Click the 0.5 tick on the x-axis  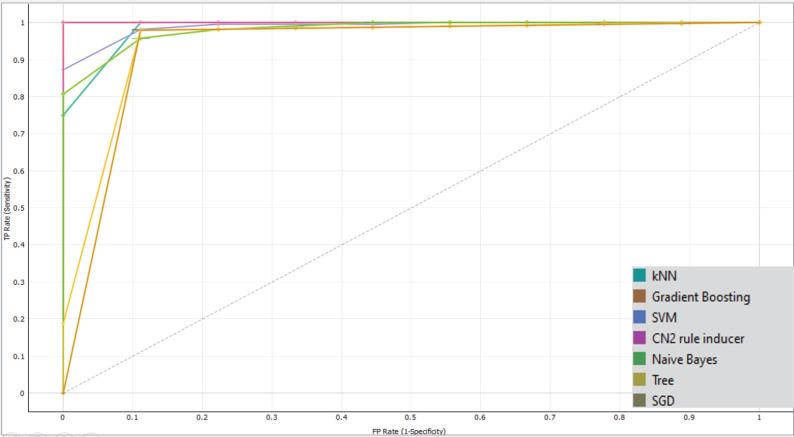(410, 416)
